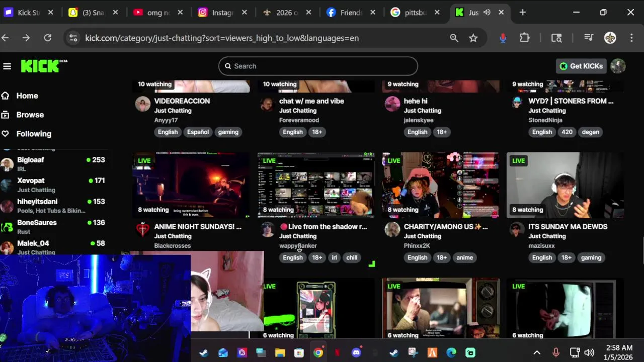Open the ANIME NIGHT SUNDAYS stream thumbnail

point(191,185)
